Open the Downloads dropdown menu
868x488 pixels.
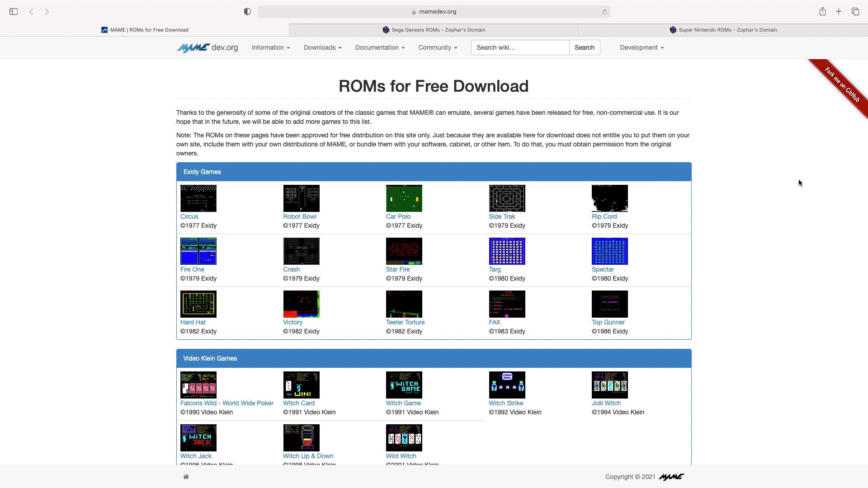click(322, 47)
